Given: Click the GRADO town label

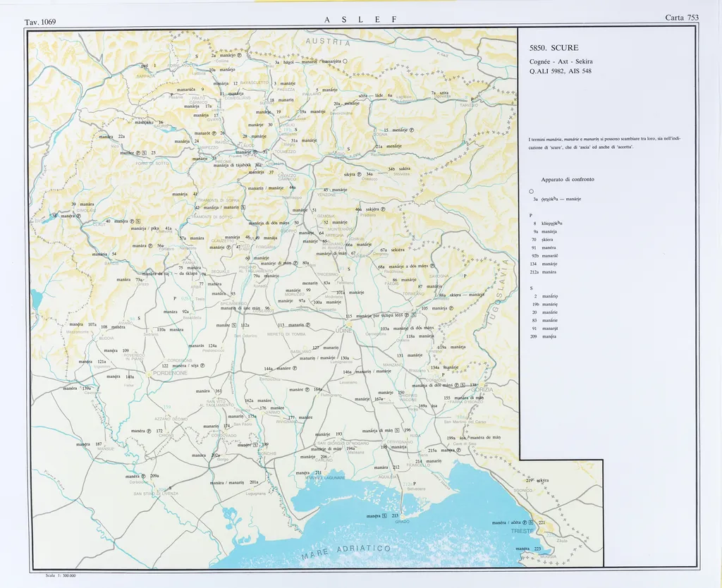Looking at the screenshot, I should 402,522.
